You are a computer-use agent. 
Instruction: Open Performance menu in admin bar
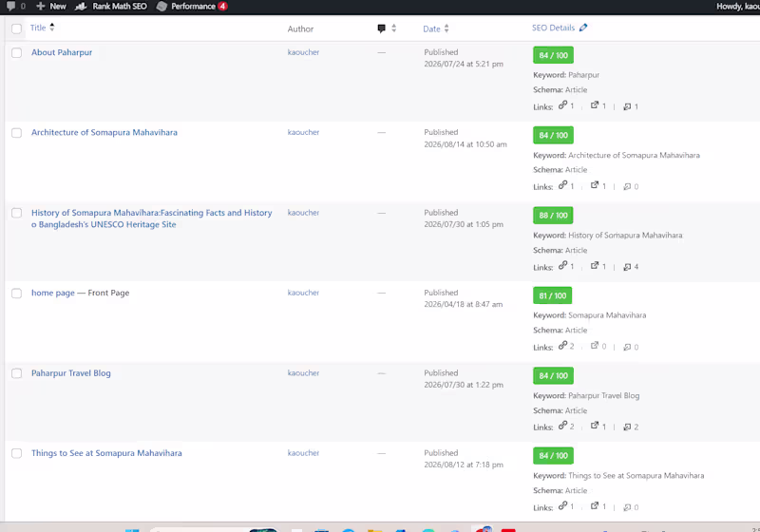pyautogui.click(x=192, y=6)
